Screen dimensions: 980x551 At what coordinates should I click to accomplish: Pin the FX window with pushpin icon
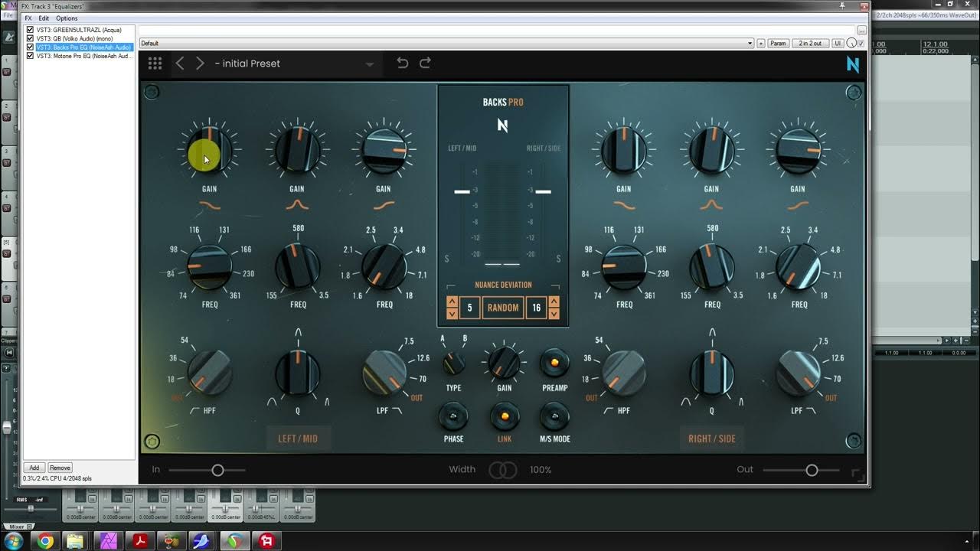point(843,5)
